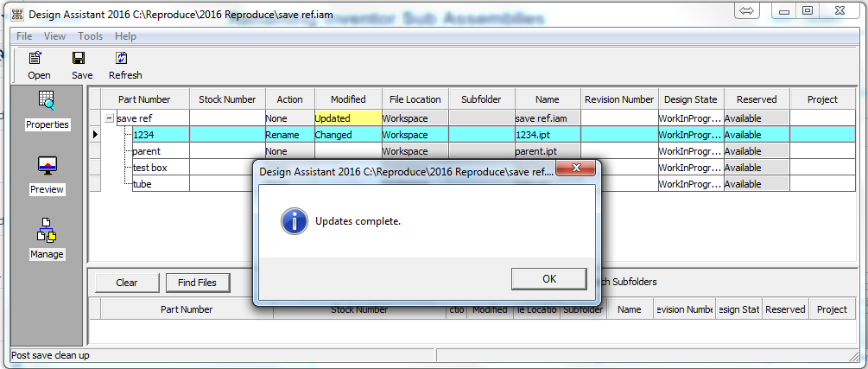Click the yellow Updated cell
Viewport: 868px width, 369px height.
[x=348, y=118]
